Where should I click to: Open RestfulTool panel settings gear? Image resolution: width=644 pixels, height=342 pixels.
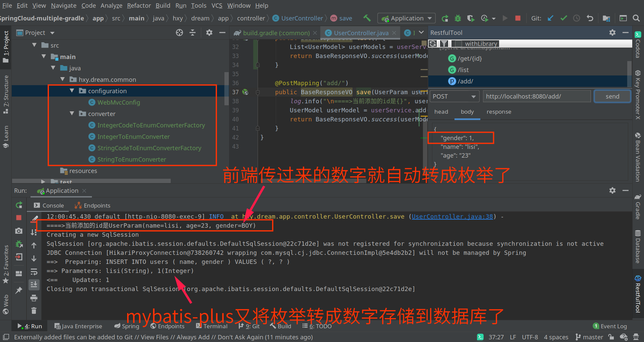pos(612,33)
